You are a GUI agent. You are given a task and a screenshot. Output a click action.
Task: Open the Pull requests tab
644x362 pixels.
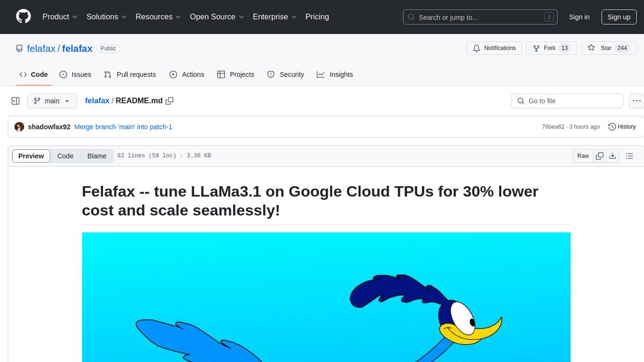click(x=130, y=74)
